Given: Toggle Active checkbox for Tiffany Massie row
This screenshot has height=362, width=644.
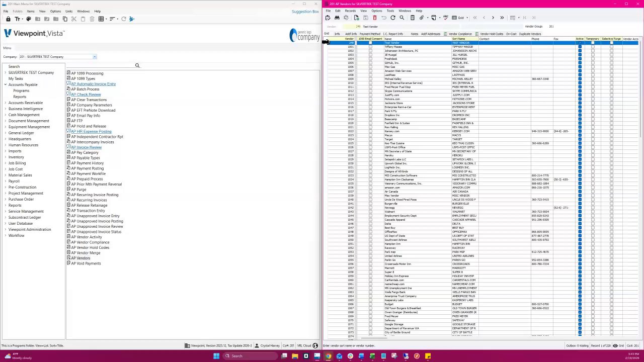Looking at the screenshot, I should point(580,47).
